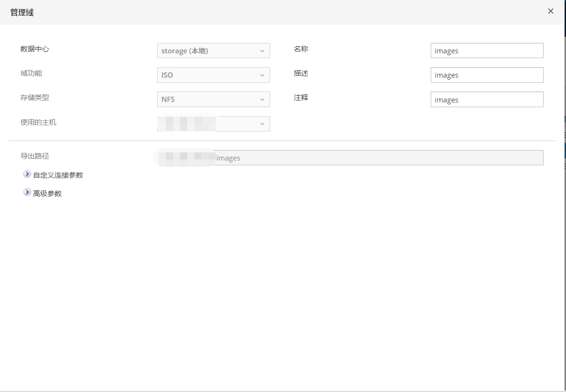Click the 导出路径 field label

35,156
